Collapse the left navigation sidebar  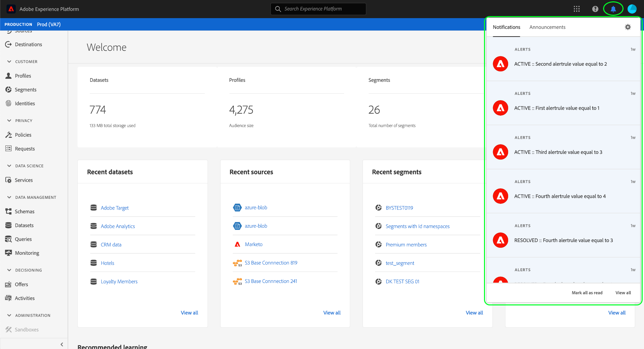click(62, 344)
